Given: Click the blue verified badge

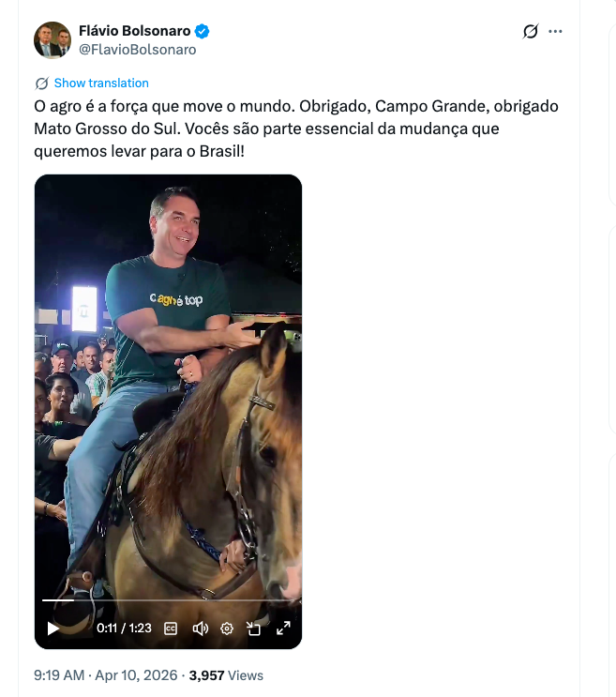Looking at the screenshot, I should 203,31.
